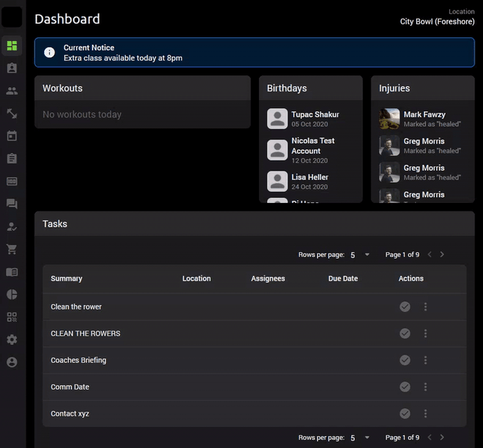483x448 pixels.
Task: Open the City Bowl (Foreshore) location selector
Action: [x=437, y=22]
